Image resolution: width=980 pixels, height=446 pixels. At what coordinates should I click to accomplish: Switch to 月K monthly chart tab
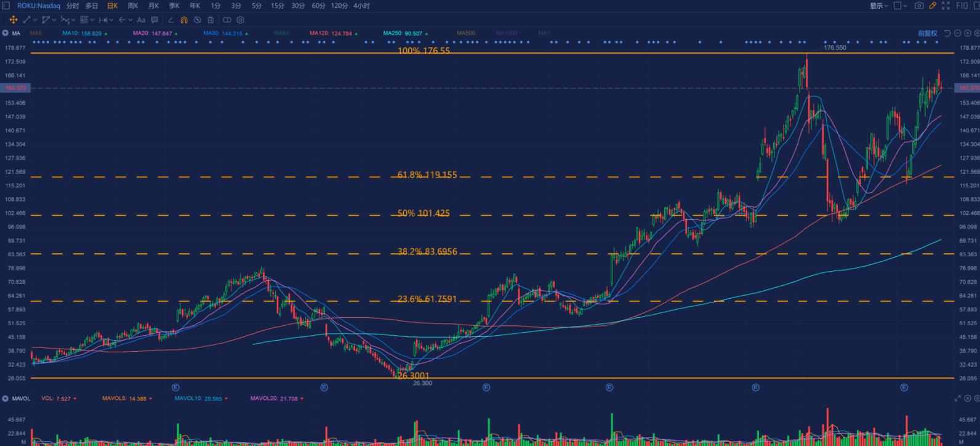[154, 6]
